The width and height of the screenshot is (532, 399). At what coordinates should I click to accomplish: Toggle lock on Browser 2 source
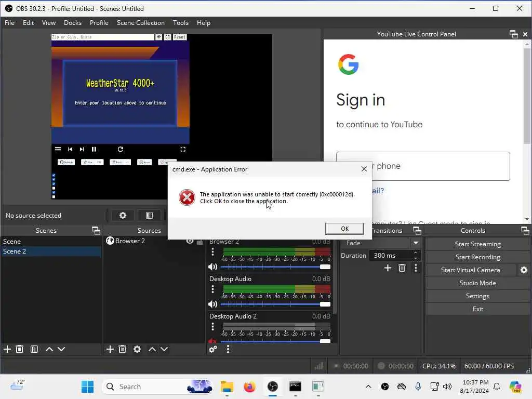pos(200,242)
